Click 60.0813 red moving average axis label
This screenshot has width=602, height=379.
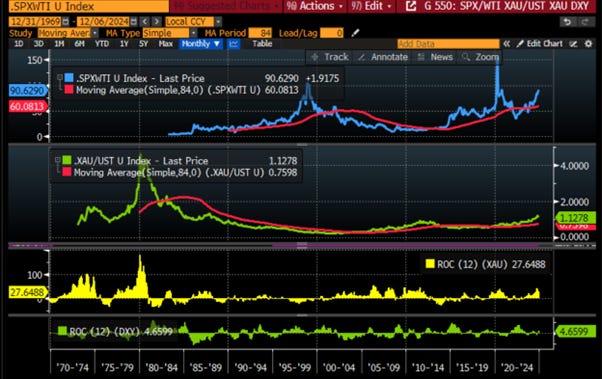pyautogui.click(x=27, y=106)
